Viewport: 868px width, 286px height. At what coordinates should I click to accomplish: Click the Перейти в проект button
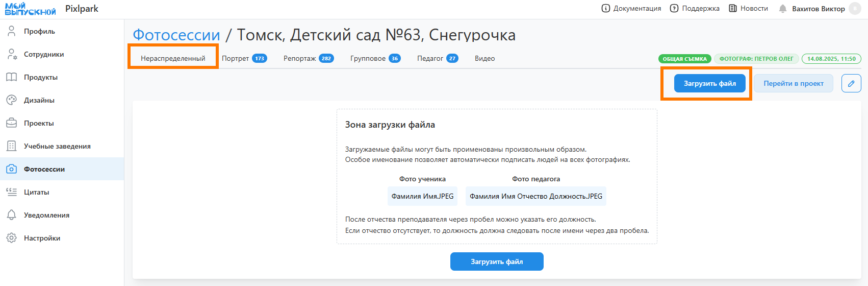click(794, 83)
